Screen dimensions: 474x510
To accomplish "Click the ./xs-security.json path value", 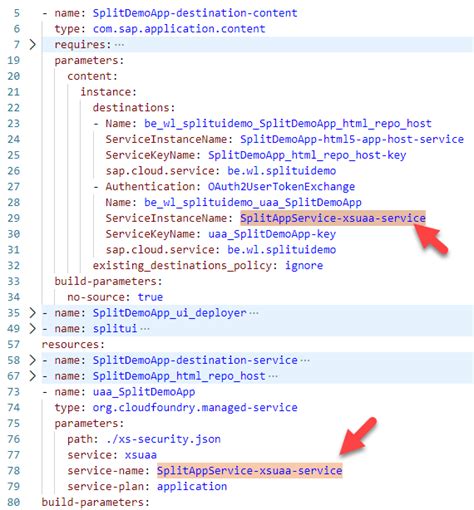I will pyautogui.click(x=163, y=439).
